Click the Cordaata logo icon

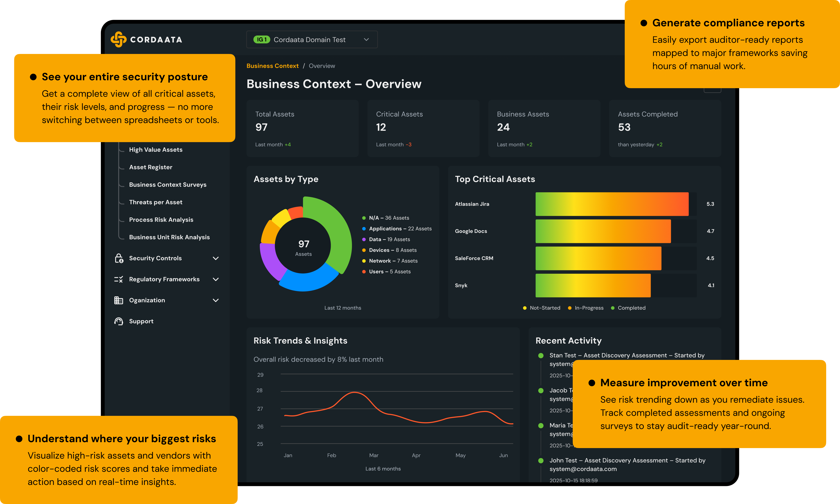pyautogui.click(x=118, y=39)
